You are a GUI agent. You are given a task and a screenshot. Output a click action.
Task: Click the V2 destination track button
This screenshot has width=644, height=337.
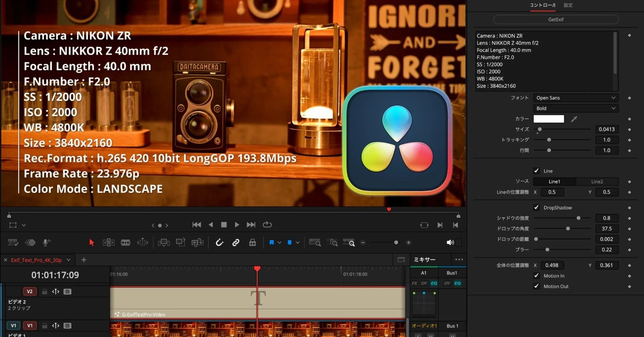tap(30, 291)
